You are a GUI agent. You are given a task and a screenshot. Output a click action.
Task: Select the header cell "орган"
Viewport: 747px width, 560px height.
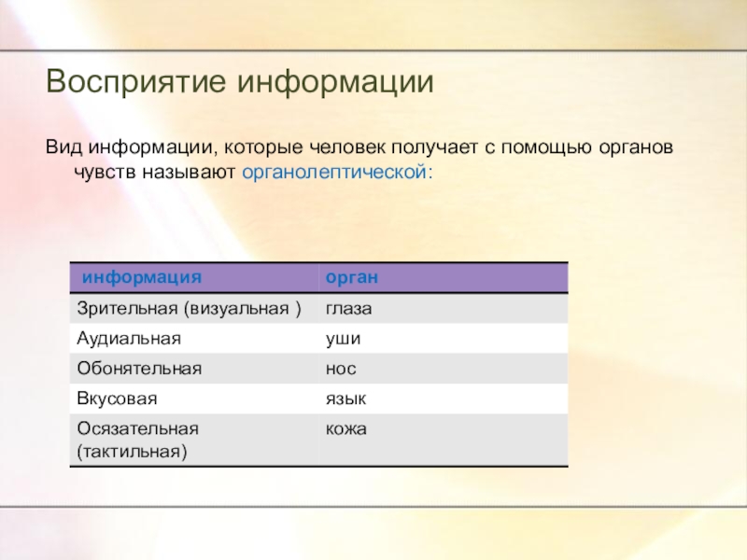[x=444, y=277]
